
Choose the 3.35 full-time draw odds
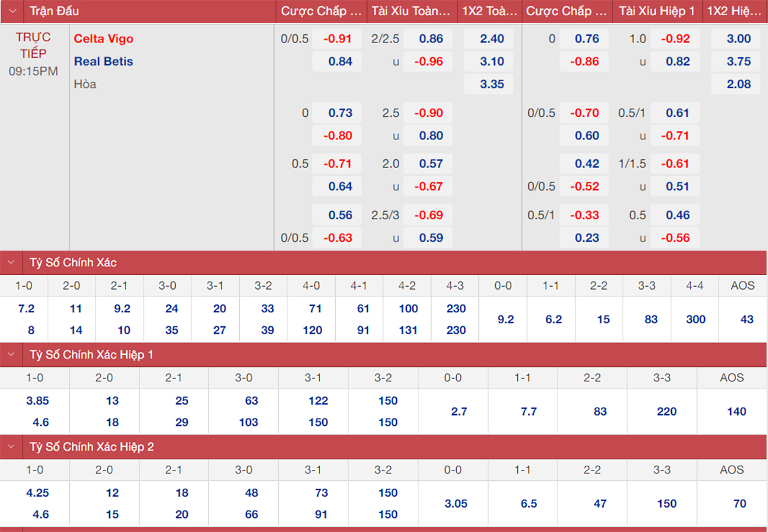(x=492, y=84)
